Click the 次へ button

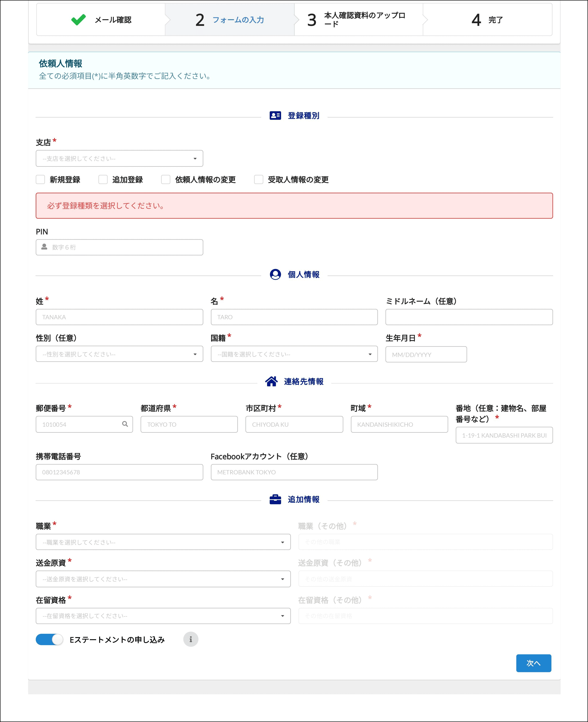tap(533, 663)
